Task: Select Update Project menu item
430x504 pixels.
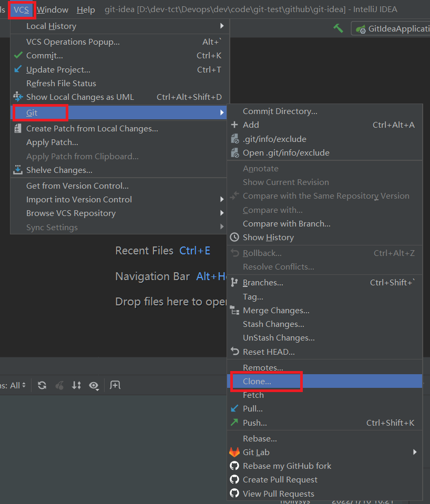Action: tap(120, 69)
